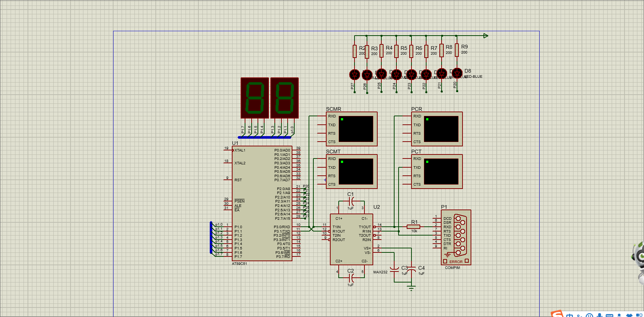This screenshot has width=644, height=317.
Task: Select the R1 10k resistor symbol
Action: pos(414,227)
